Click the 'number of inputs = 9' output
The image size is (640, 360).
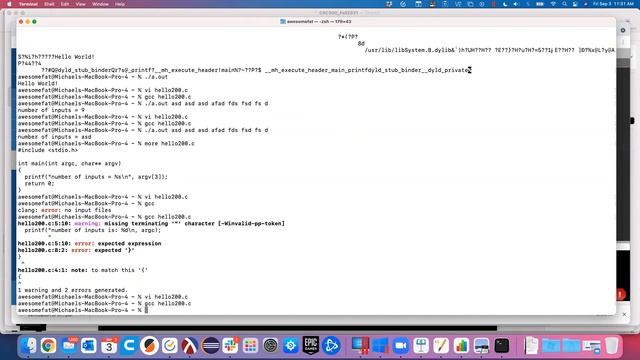coord(51,110)
